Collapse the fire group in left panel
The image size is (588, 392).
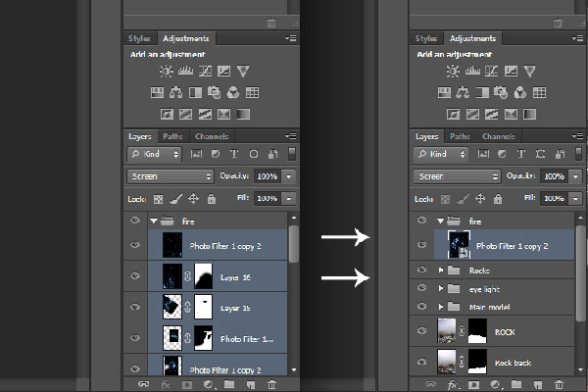point(154,221)
